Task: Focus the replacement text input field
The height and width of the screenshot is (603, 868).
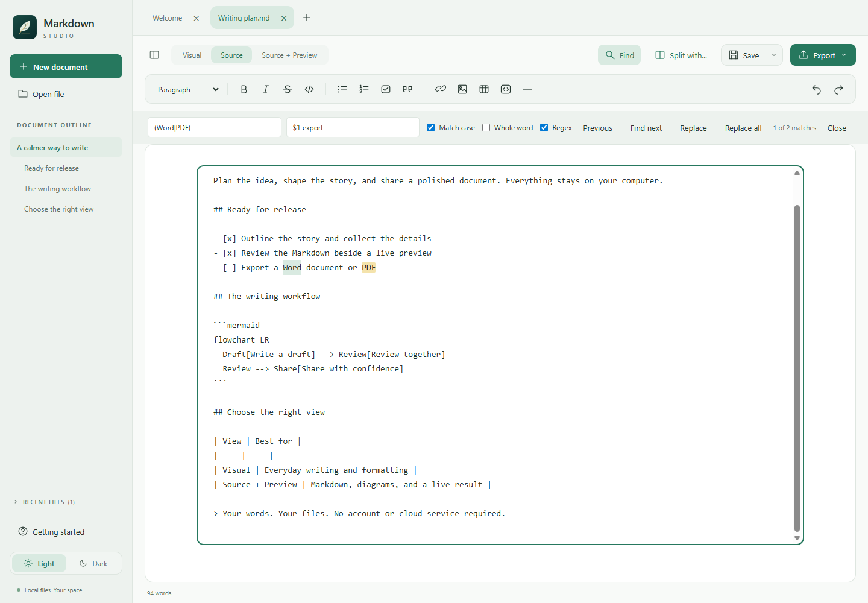Action: [x=353, y=127]
